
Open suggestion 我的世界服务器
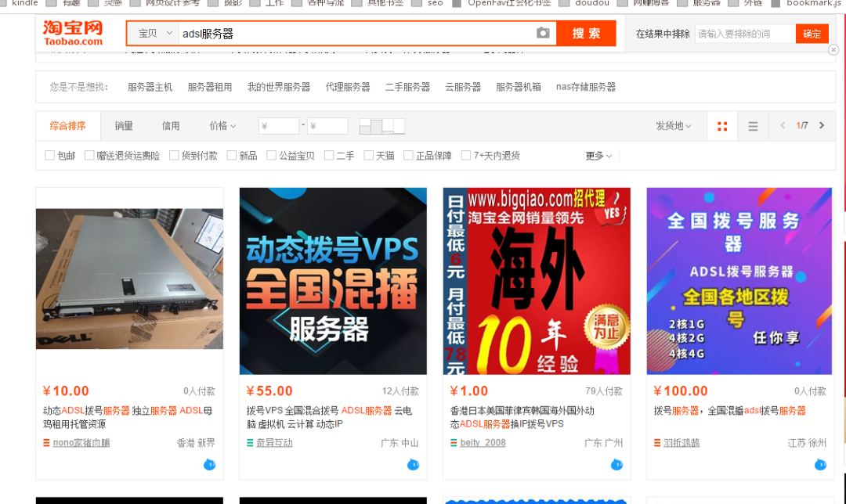point(279,87)
